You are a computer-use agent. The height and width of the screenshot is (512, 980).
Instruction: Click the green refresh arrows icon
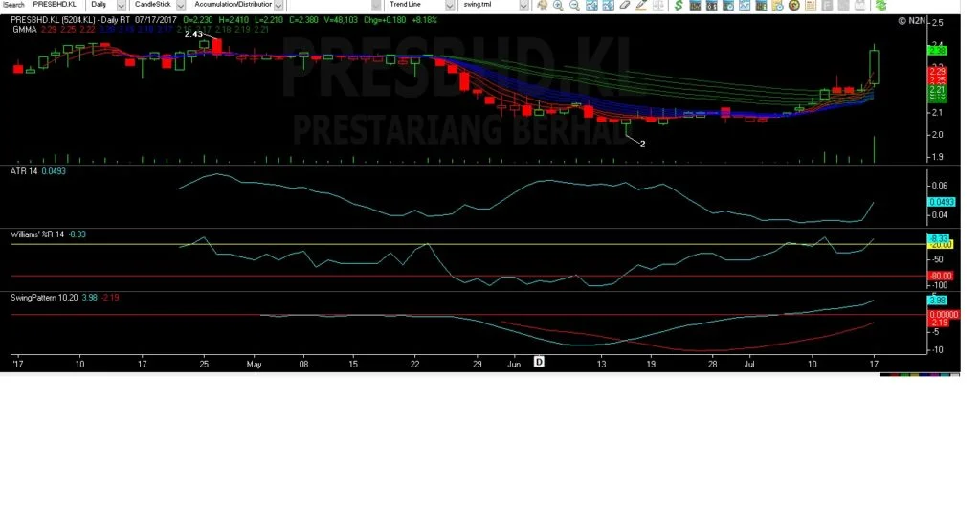pyautogui.click(x=880, y=5)
